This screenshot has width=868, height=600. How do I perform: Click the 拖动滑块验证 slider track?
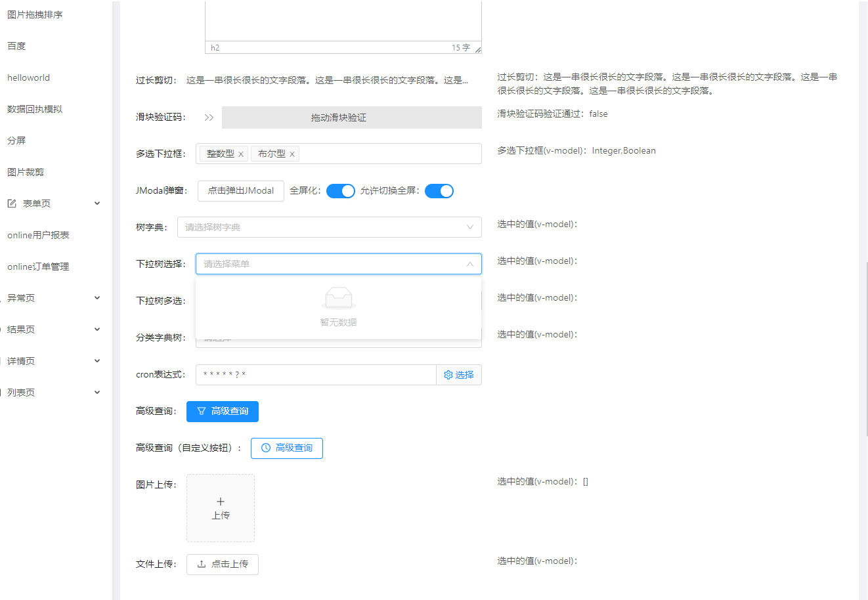[x=352, y=118]
